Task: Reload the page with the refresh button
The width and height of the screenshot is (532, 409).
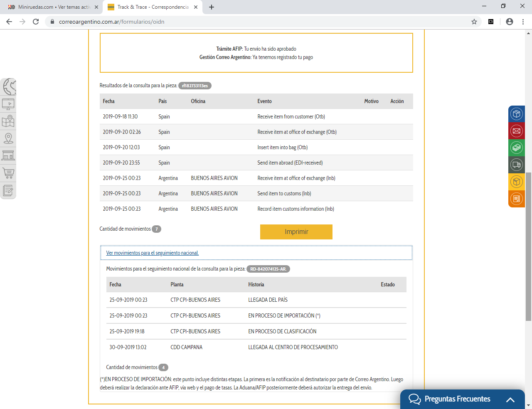Action: 36,22
